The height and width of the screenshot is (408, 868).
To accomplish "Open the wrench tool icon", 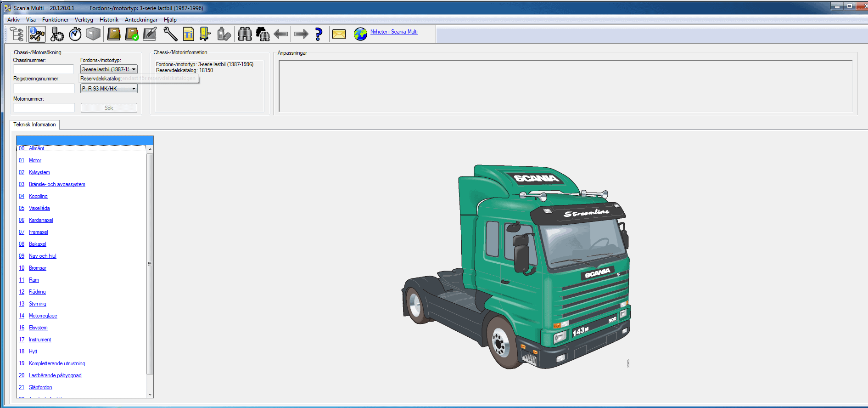I will click(170, 34).
